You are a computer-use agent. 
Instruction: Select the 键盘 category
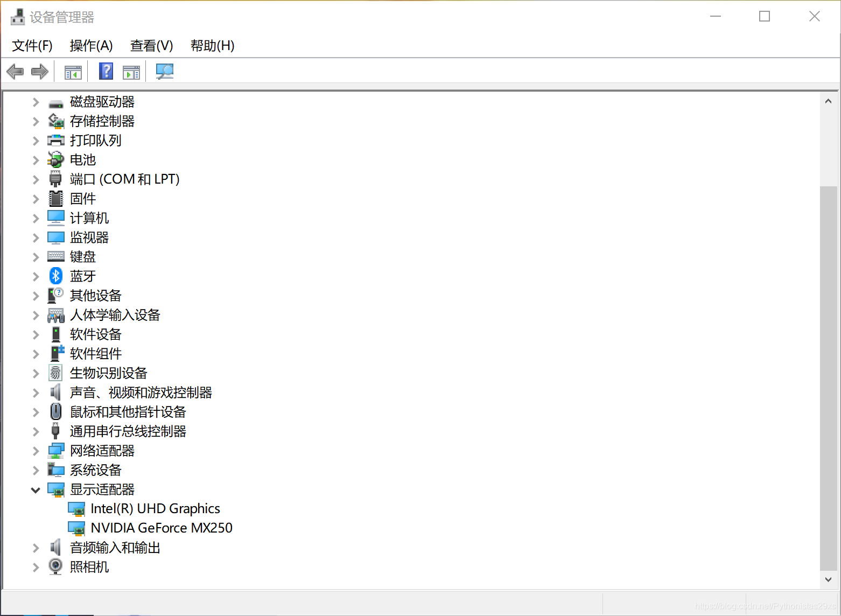point(83,257)
